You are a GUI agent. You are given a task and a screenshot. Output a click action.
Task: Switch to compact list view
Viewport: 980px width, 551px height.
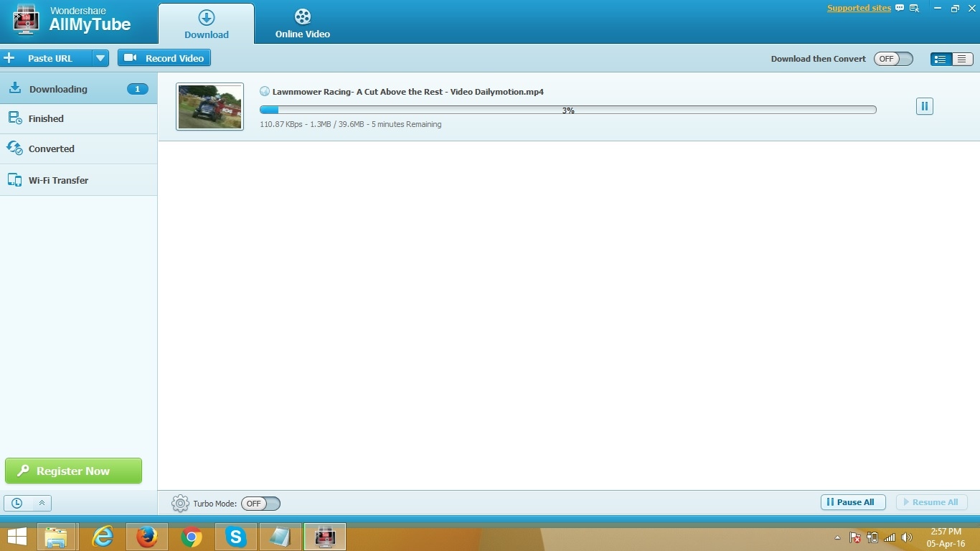(x=961, y=59)
